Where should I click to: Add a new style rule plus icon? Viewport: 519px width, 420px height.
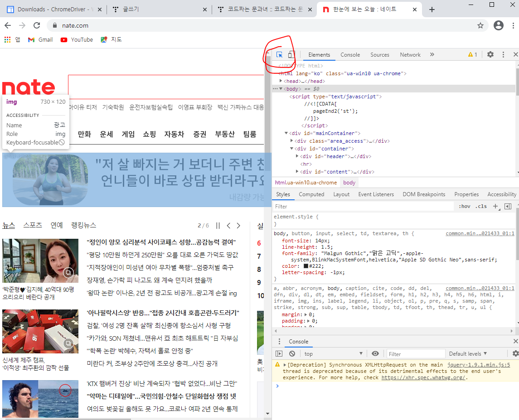tap(495, 206)
